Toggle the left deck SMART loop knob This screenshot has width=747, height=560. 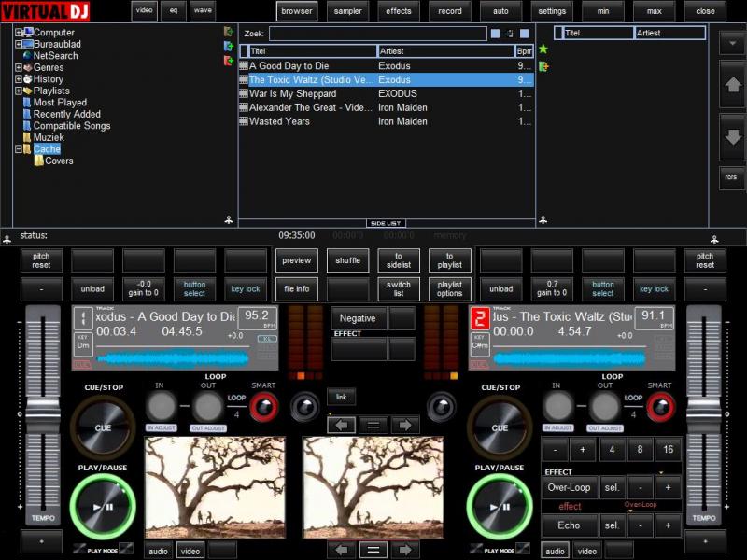pyautogui.click(x=264, y=407)
